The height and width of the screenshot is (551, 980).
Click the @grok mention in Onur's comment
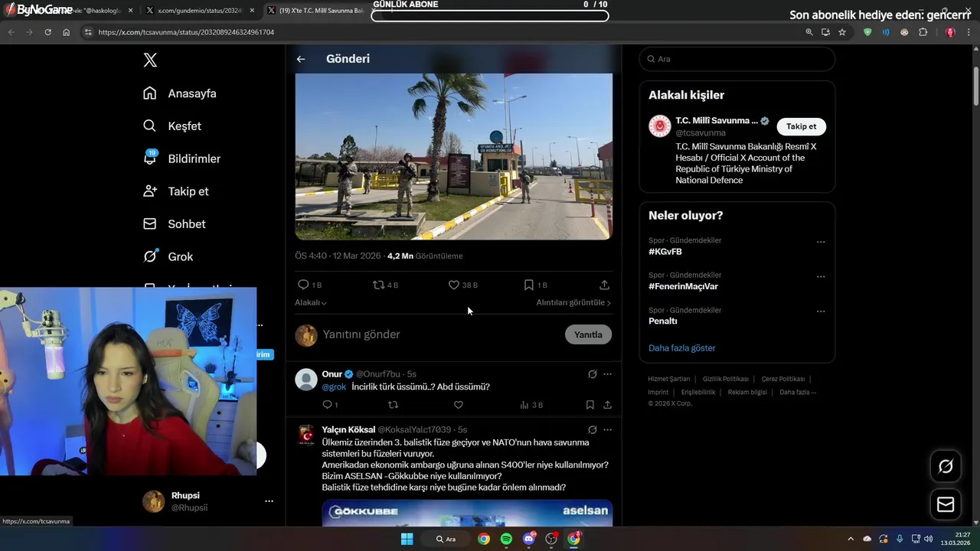335,386
